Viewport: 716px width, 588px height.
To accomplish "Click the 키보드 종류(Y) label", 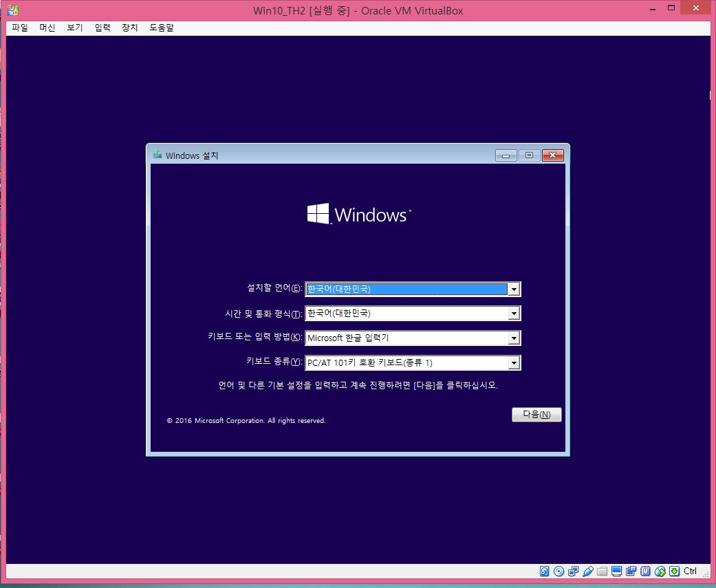I will (x=274, y=361).
